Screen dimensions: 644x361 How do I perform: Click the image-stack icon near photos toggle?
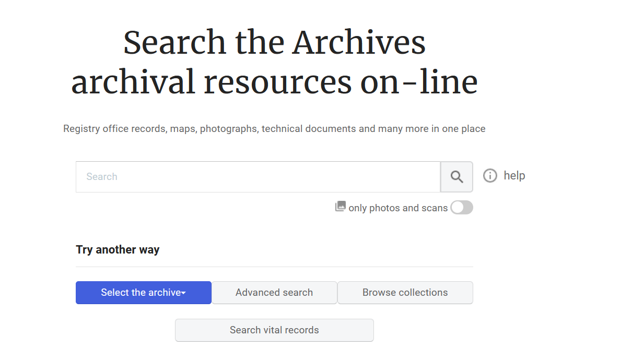tap(340, 207)
